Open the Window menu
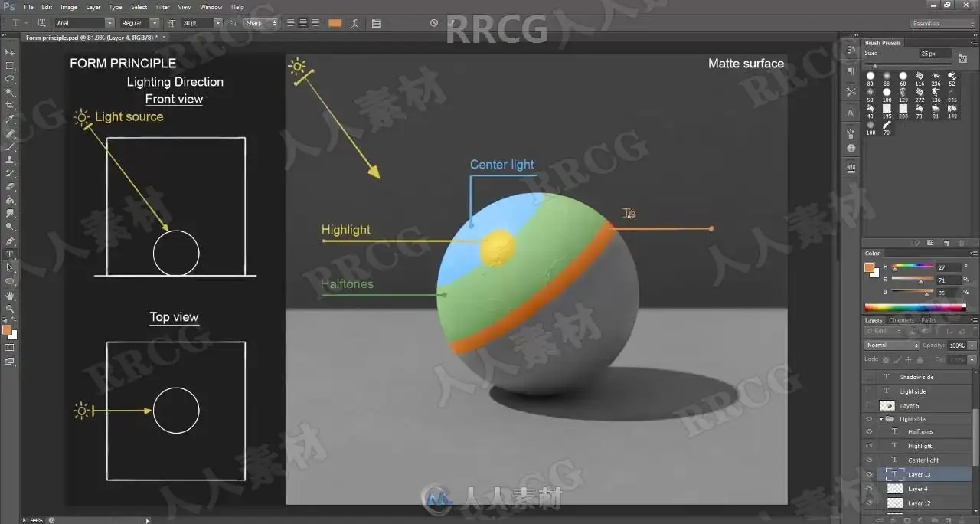Viewport: 980px width, 524px height. pos(211,7)
